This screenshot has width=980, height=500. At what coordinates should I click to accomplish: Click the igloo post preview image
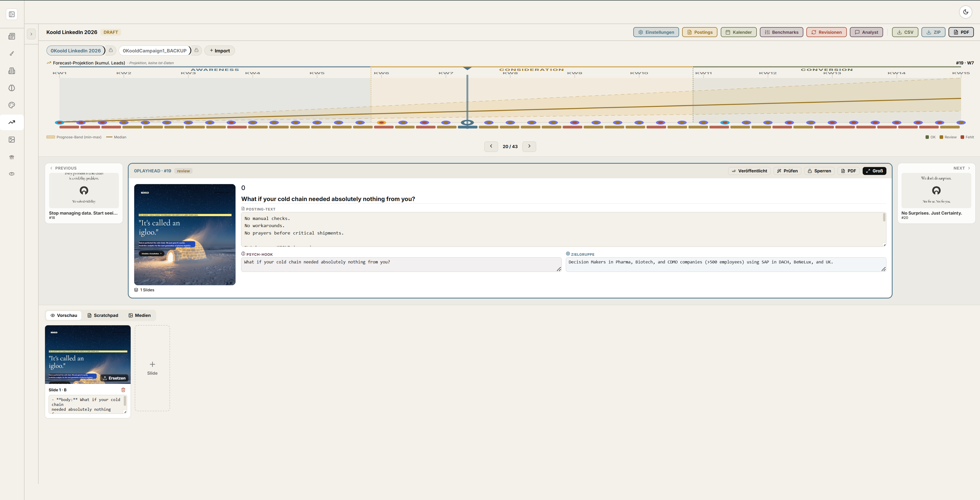click(x=185, y=234)
